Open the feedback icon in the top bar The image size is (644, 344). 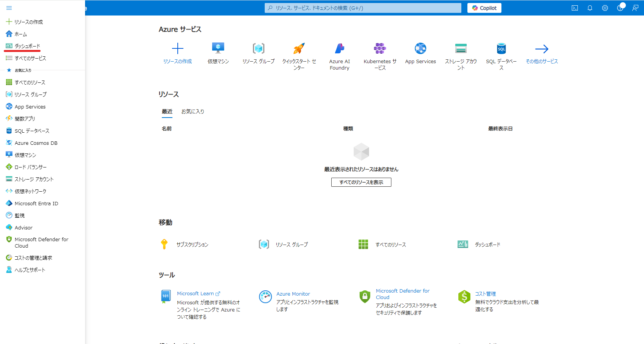[635, 8]
